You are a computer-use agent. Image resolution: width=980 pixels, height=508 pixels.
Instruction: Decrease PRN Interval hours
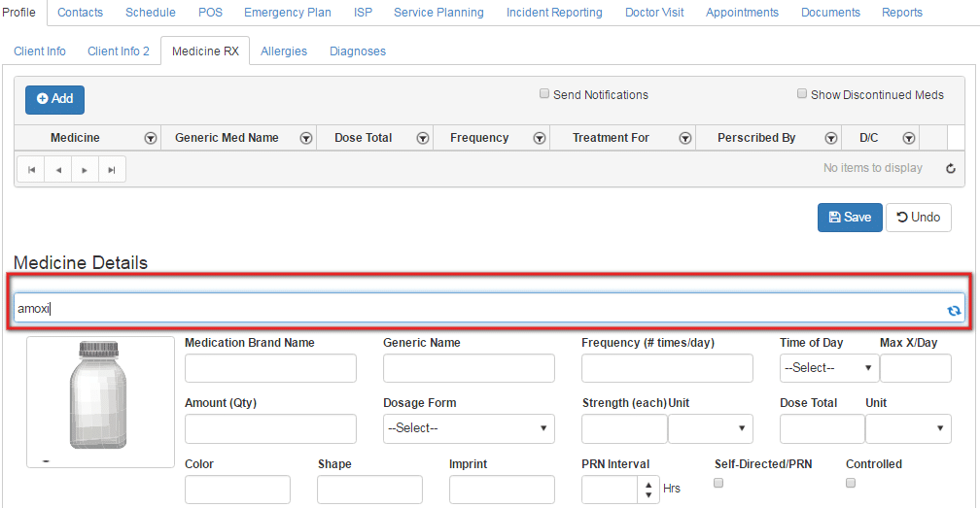click(648, 495)
